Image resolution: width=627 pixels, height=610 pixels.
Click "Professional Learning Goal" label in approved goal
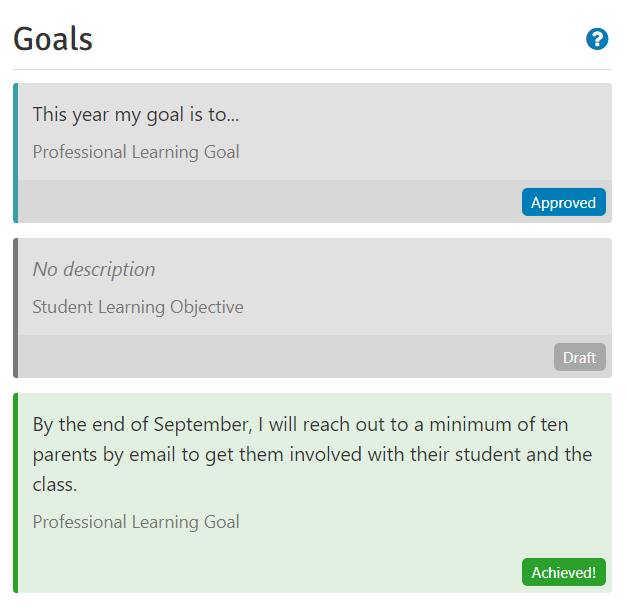pos(136,152)
